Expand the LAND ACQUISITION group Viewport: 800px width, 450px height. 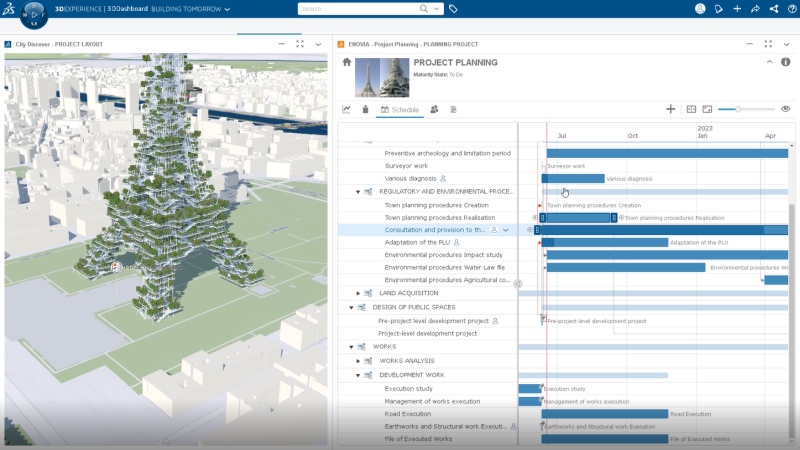[x=357, y=293]
